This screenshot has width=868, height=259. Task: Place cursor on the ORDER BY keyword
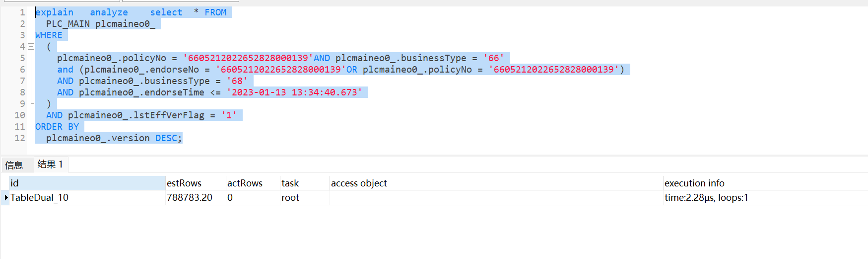click(57, 127)
